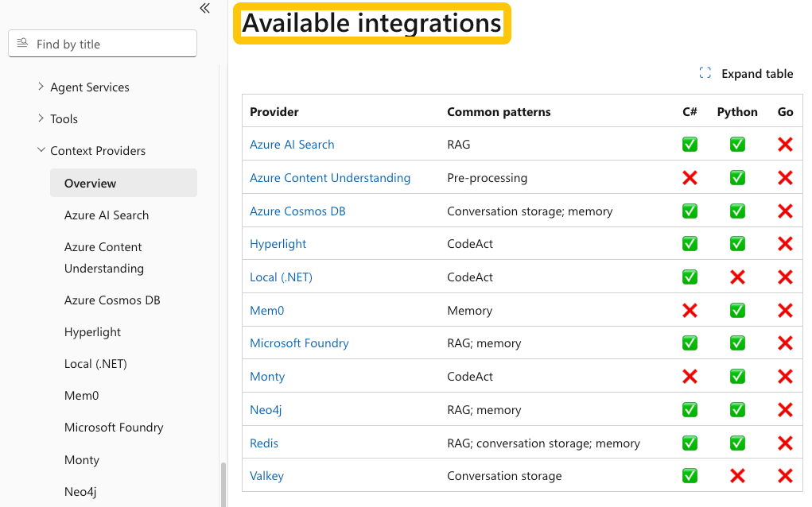Click Python red cross in Valkey row
The width and height of the screenshot is (812, 507).
point(737,475)
